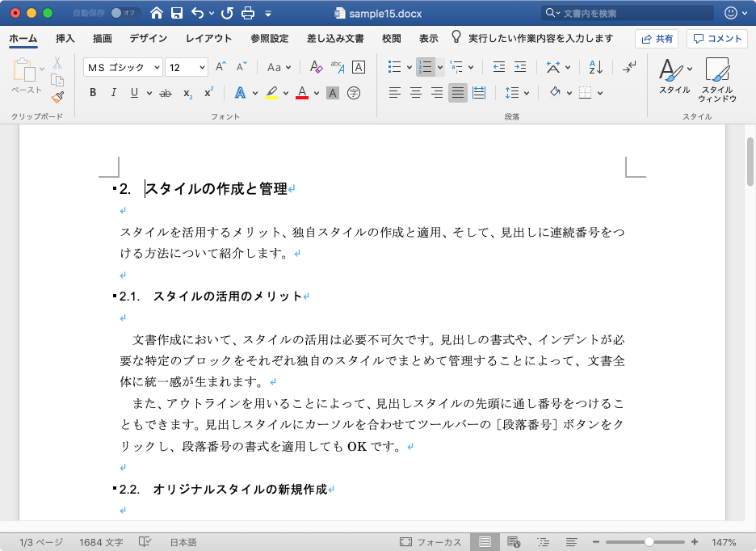The height and width of the screenshot is (551, 756).
Task: Open the font name dropdown
Action: (x=157, y=68)
